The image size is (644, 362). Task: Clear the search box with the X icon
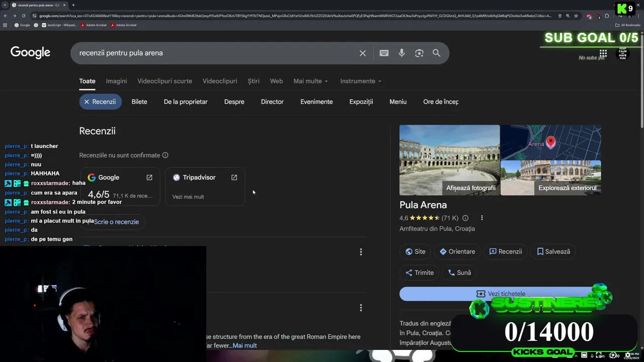tap(362, 53)
